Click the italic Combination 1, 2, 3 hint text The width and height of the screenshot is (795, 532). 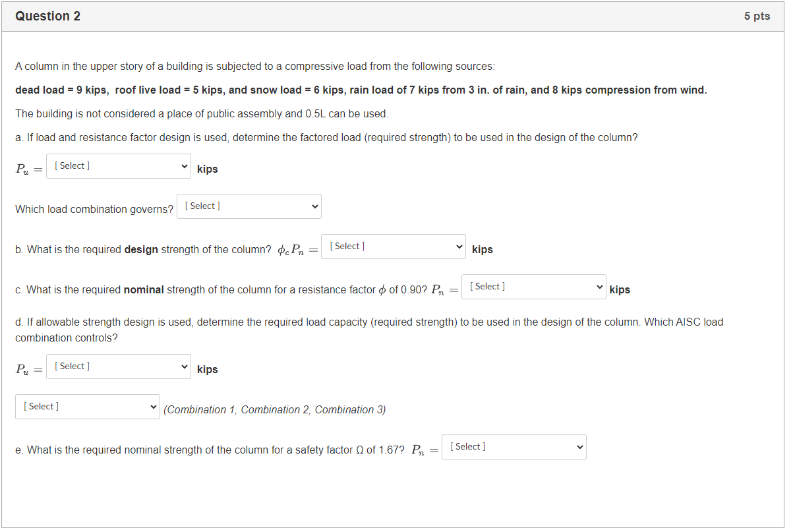[x=275, y=410]
